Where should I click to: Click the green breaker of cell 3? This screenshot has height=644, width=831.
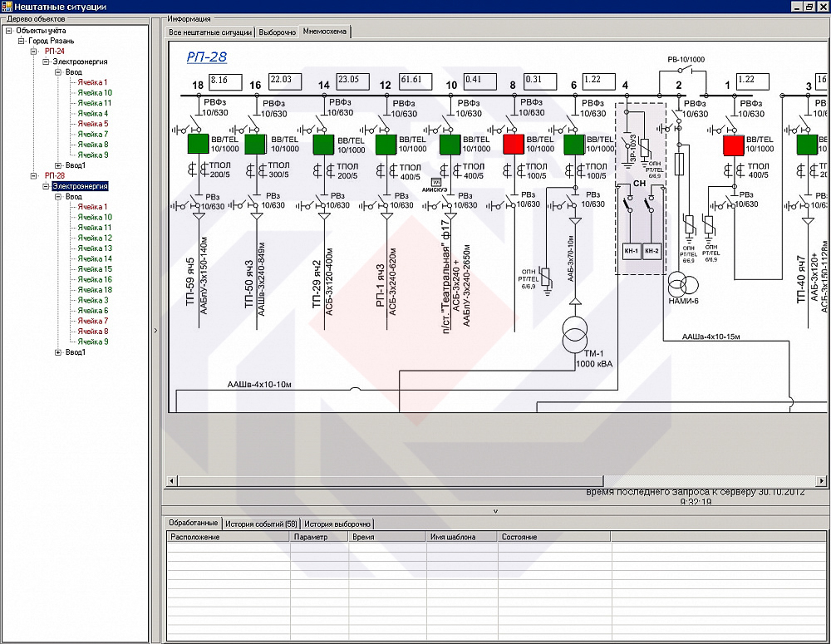[807, 145]
